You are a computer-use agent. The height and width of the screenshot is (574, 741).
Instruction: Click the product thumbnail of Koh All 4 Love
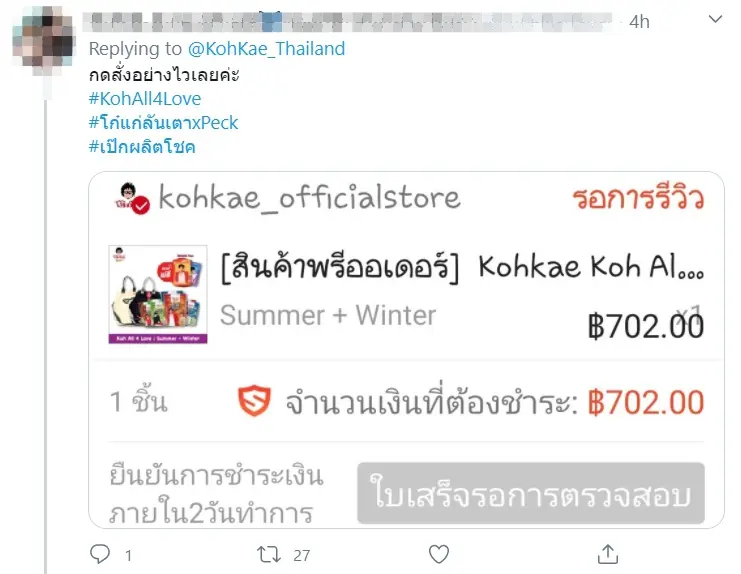(x=158, y=294)
